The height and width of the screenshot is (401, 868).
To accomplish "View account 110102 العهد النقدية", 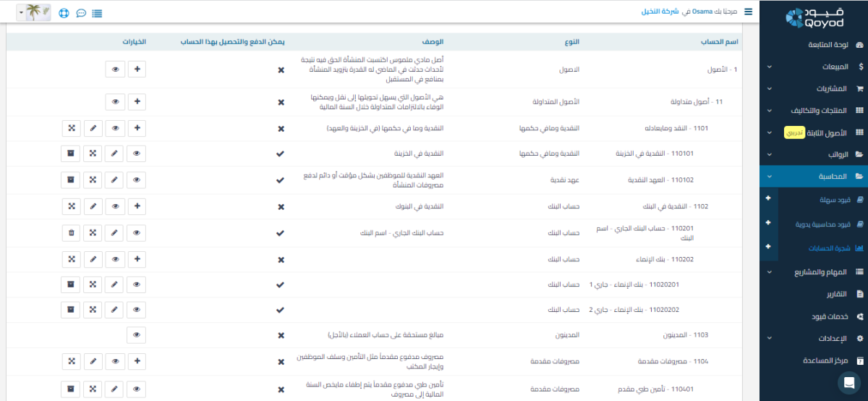I will pyautogui.click(x=137, y=180).
